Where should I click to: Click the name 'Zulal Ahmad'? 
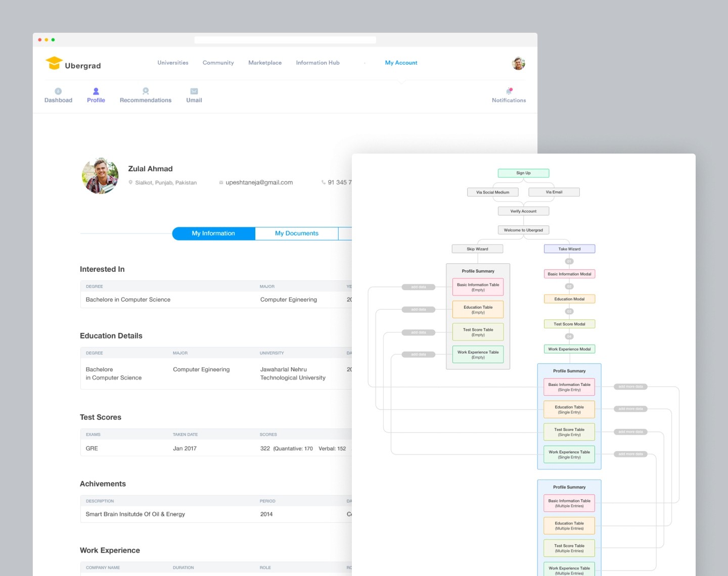coord(150,169)
